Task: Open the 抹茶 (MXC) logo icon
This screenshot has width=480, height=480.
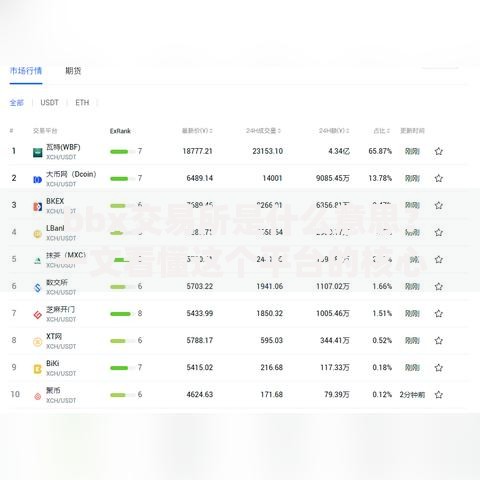Action: pyautogui.click(x=37, y=261)
